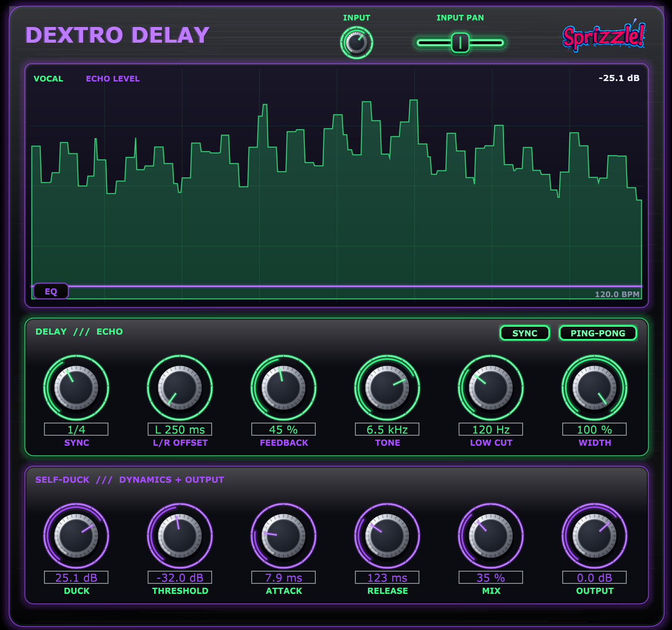Click the DUCK amount knob
This screenshot has height=630, width=672.
pos(76,536)
